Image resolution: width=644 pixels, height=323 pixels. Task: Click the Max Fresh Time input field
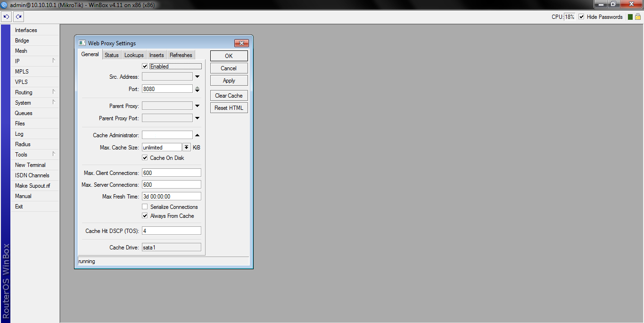[172, 197]
